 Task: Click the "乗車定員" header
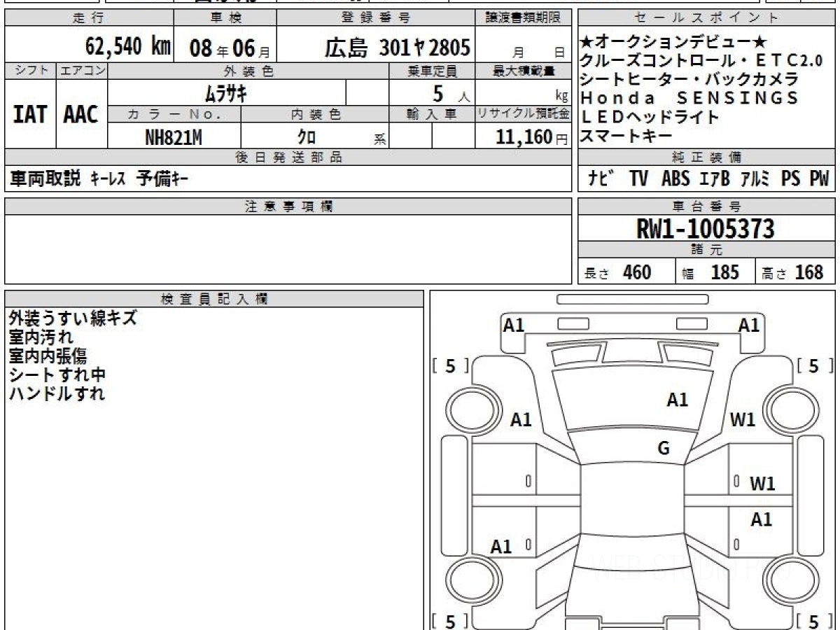tap(432, 71)
